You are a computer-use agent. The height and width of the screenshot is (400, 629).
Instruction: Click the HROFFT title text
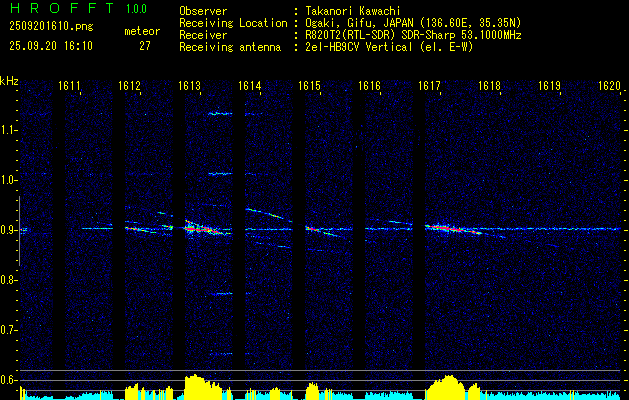click(62, 8)
